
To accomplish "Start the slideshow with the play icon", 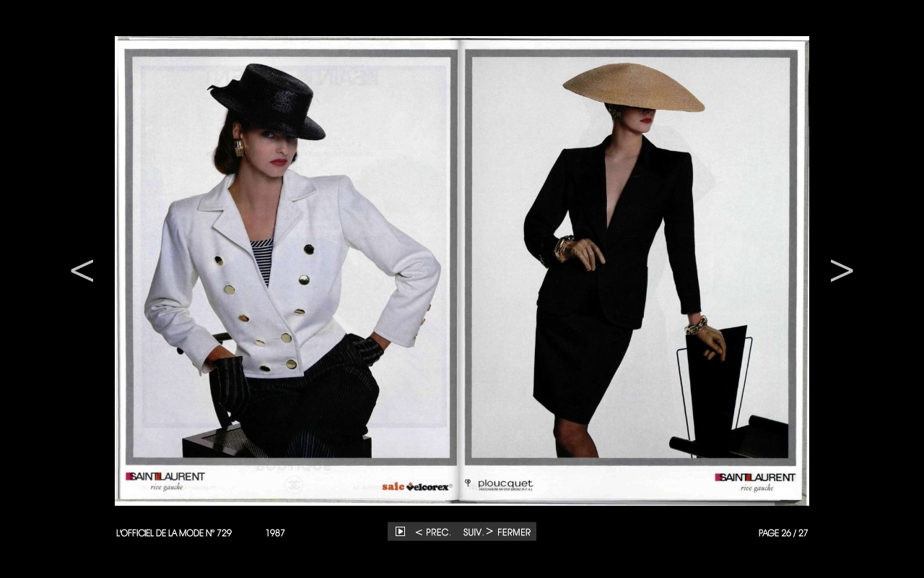I will click(x=400, y=532).
